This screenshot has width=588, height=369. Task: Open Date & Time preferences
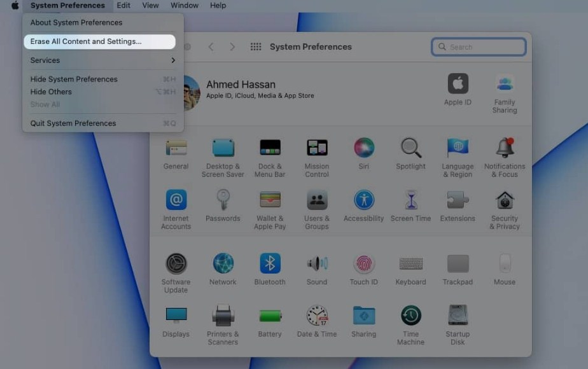[317, 321]
